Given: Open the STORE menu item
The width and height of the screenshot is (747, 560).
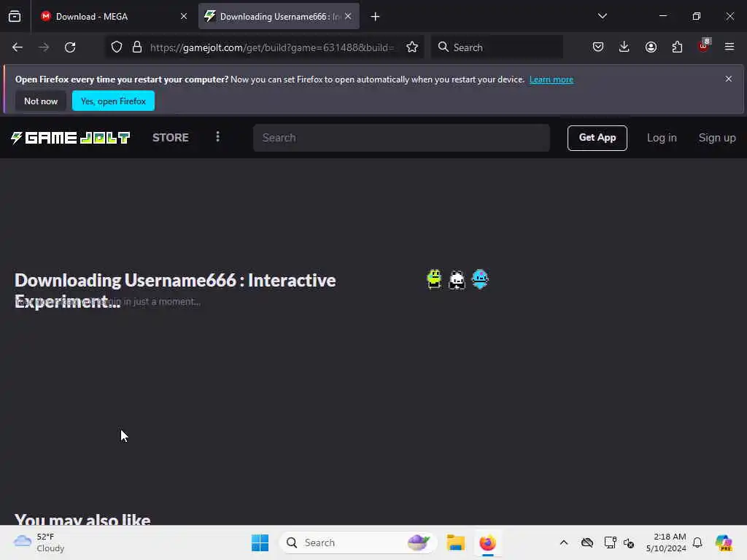Looking at the screenshot, I should point(171,138).
